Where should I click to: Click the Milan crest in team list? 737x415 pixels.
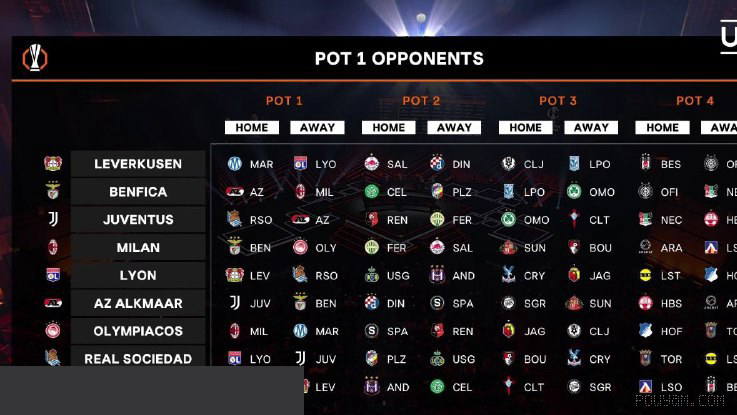click(53, 247)
